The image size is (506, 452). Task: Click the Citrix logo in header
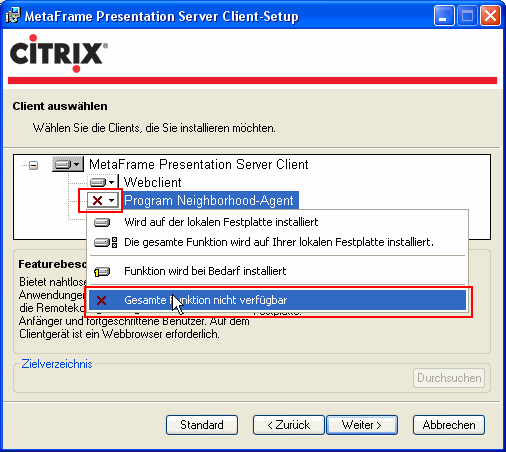pyautogui.click(x=59, y=53)
